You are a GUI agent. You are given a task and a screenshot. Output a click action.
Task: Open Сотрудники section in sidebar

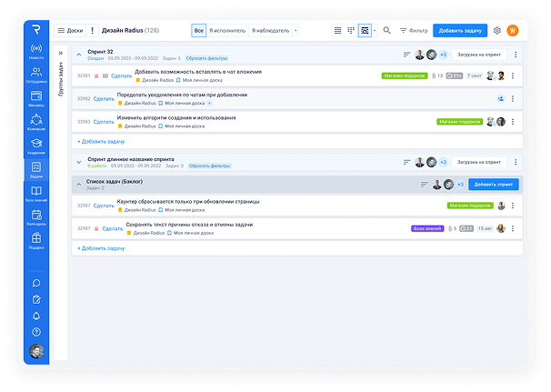click(x=36, y=74)
